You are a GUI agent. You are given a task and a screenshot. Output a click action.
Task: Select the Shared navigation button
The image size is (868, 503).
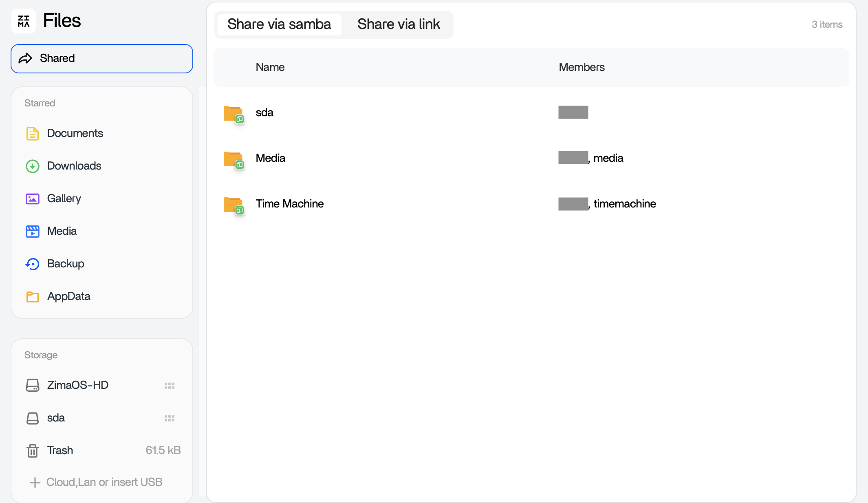pos(102,58)
